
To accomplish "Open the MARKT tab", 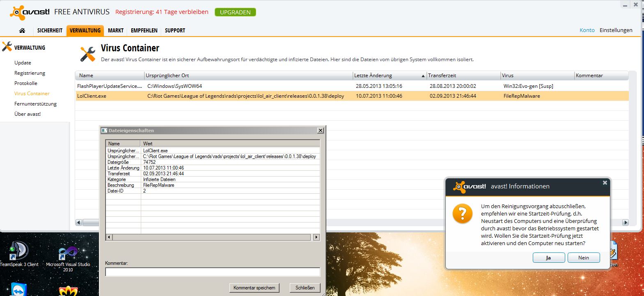I will 116,30.
